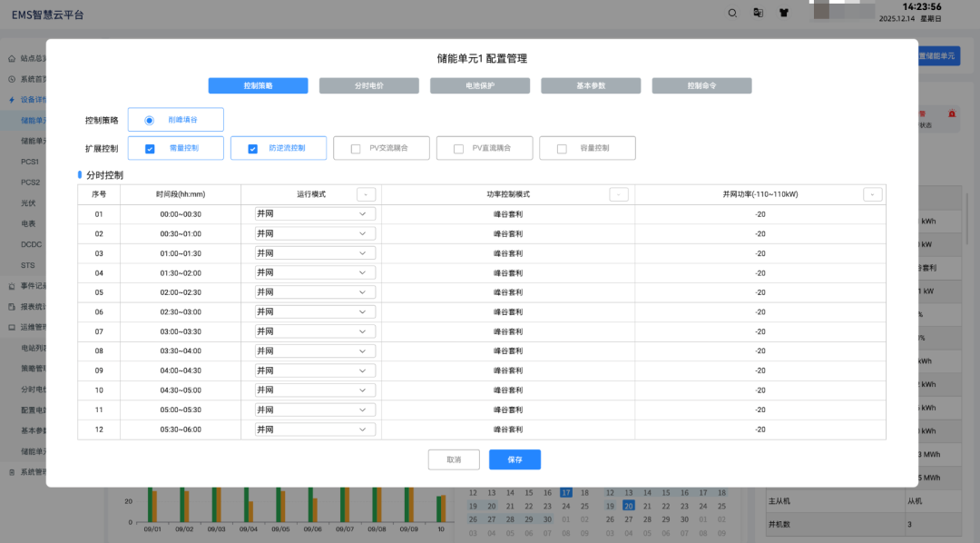Image resolution: width=980 pixels, height=543 pixels.
Task: Click the home icon beside 站点总览
Action: click(12, 58)
